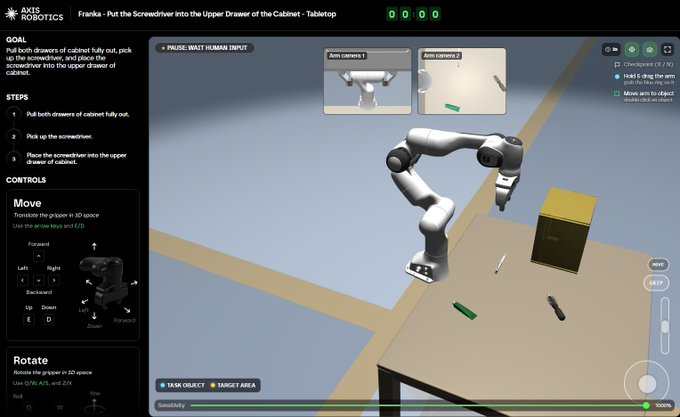Open the Arm camera 1 thumbnail
Image resolution: width=680 pixels, height=417 pixels.
pyautogui.click(x=367, y=81)
